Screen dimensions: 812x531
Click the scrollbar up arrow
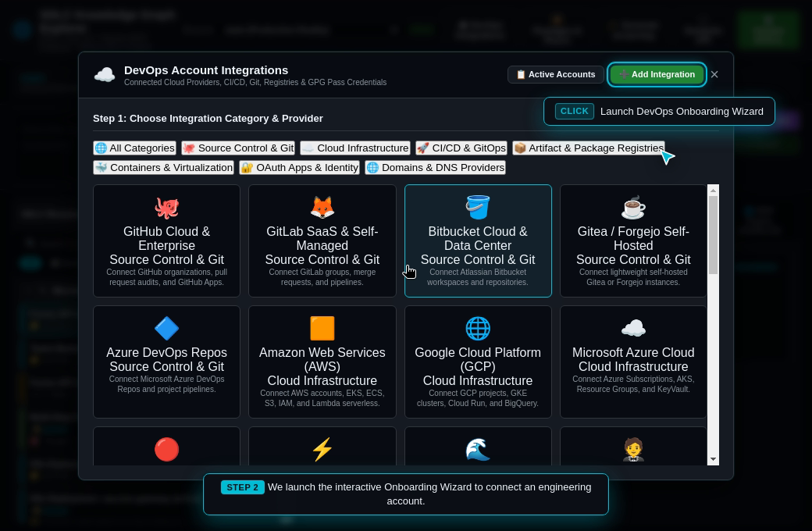point(713,190)
